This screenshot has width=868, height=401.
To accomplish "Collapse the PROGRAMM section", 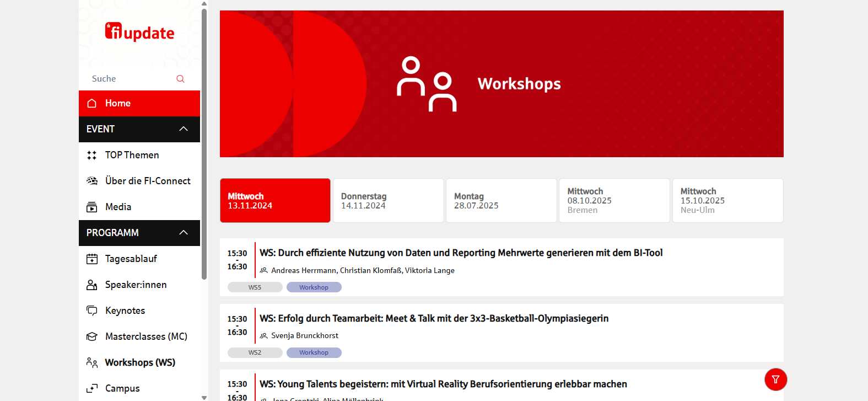I will click(x=184, y=233).
